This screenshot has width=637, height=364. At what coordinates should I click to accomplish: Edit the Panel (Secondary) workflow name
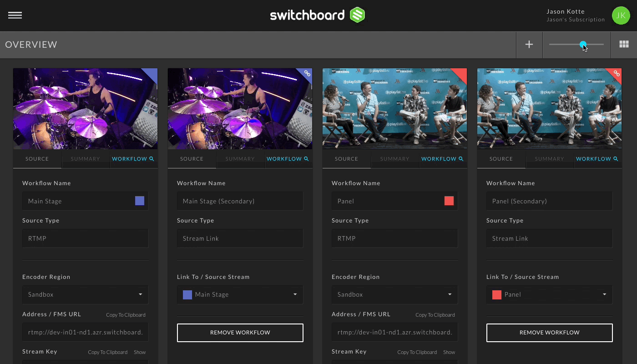pyautogui.click(x=550, y=201)
